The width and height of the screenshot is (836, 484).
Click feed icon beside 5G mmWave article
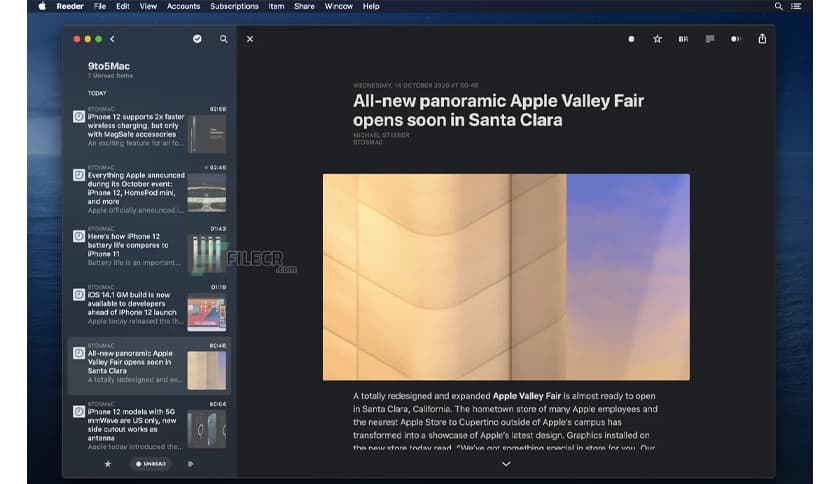(x=79, y=412)
